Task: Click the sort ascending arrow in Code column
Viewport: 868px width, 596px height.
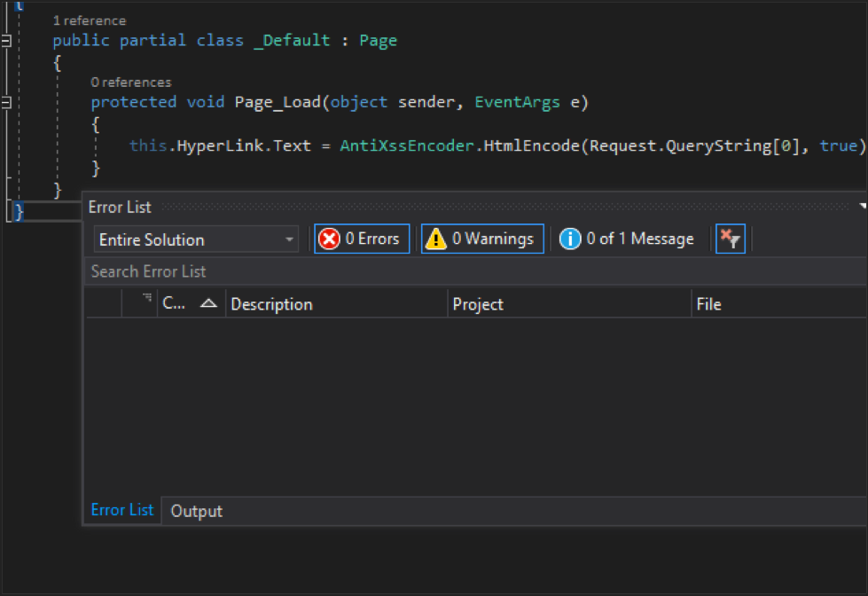Action: [x=208, y=303]
